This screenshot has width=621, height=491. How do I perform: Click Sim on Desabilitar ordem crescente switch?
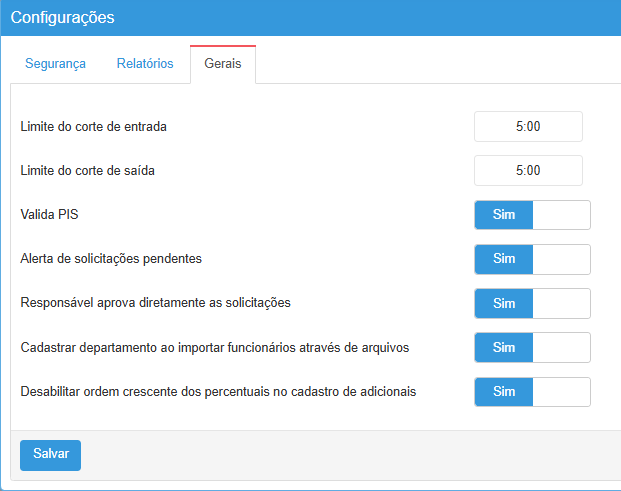click(504, 391)
